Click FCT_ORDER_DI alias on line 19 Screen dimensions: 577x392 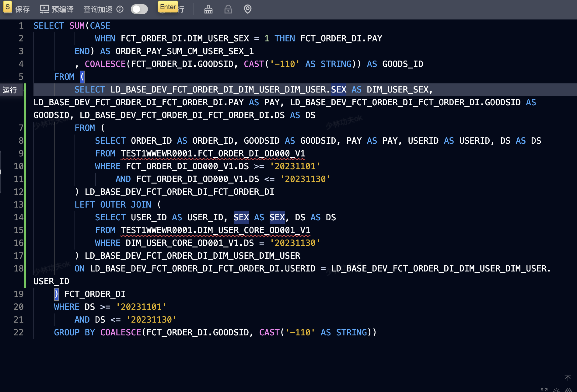click(95, 294)
